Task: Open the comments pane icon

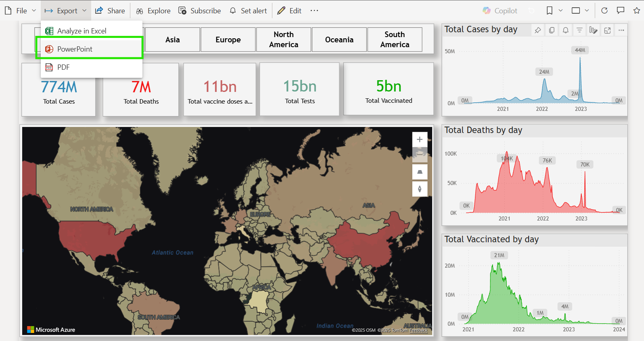Action: pos(621,10)
